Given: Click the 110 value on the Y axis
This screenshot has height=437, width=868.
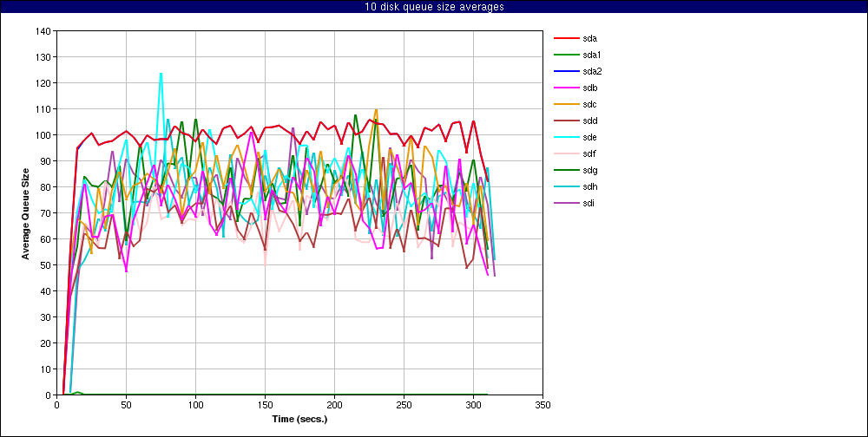Looking at the screenshot, I should pos(44,109).
